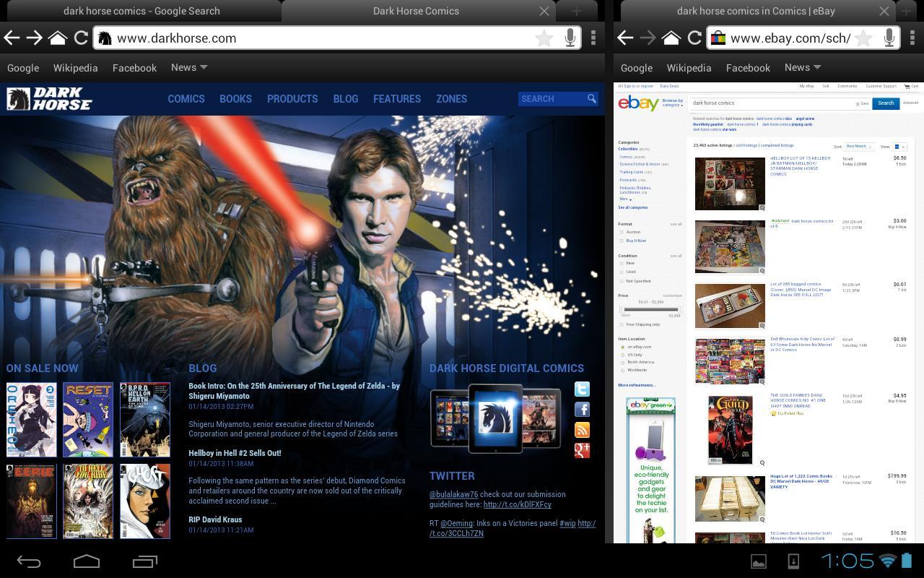Bookmark darkhorse.com with the star icon
The width and height of the screenshot is (924, 578).
coord(544,38)
